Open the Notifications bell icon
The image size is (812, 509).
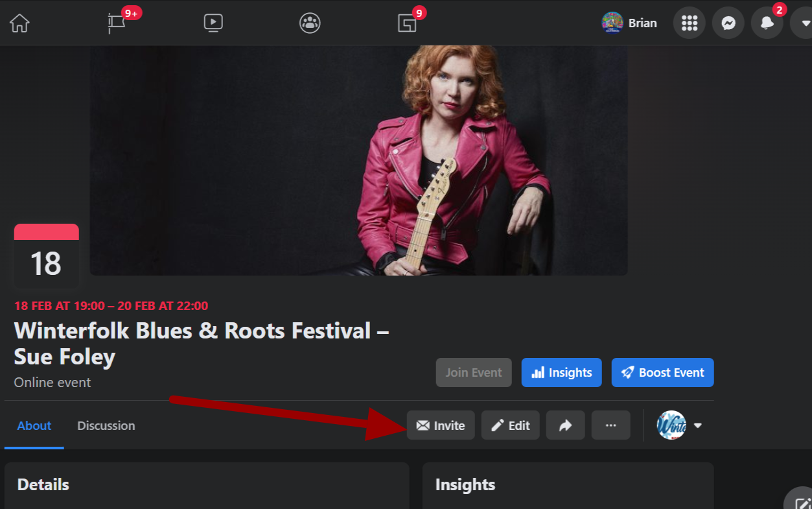pyautogui.click(x=767, y=23)
